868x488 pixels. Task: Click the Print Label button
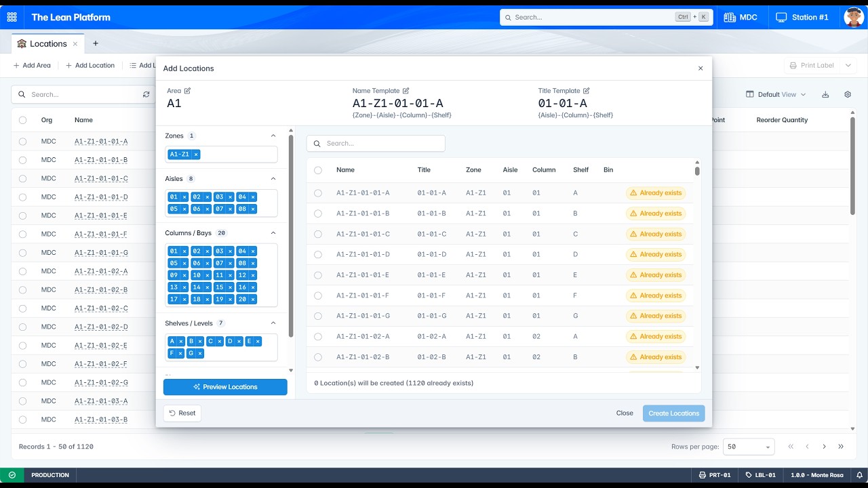point(811,66)
